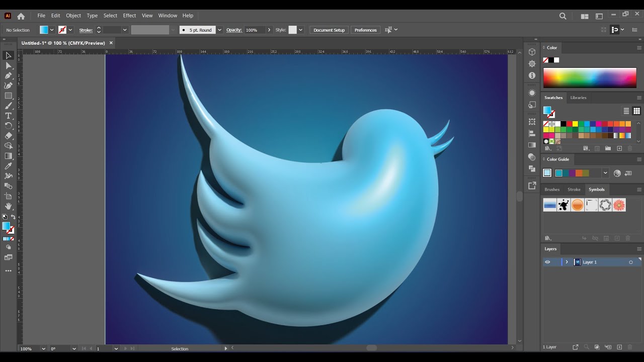Select the Selection tool arrow

click(9, 55)
